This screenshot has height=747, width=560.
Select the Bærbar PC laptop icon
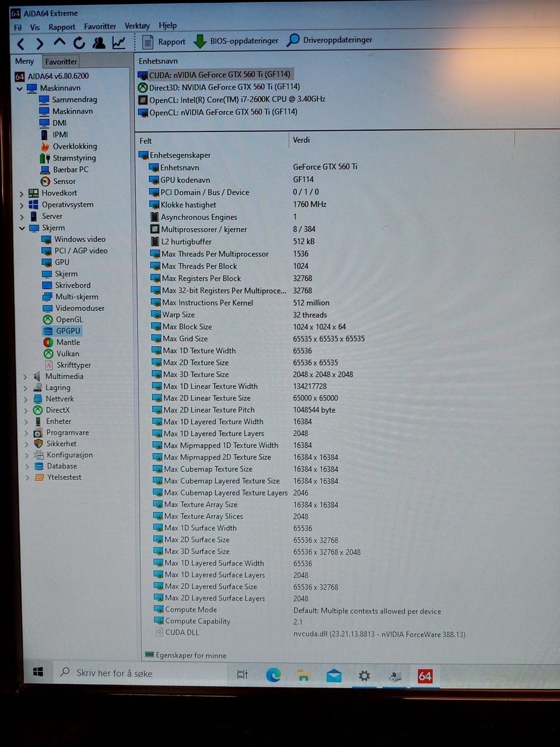click(x=45, y=170)
